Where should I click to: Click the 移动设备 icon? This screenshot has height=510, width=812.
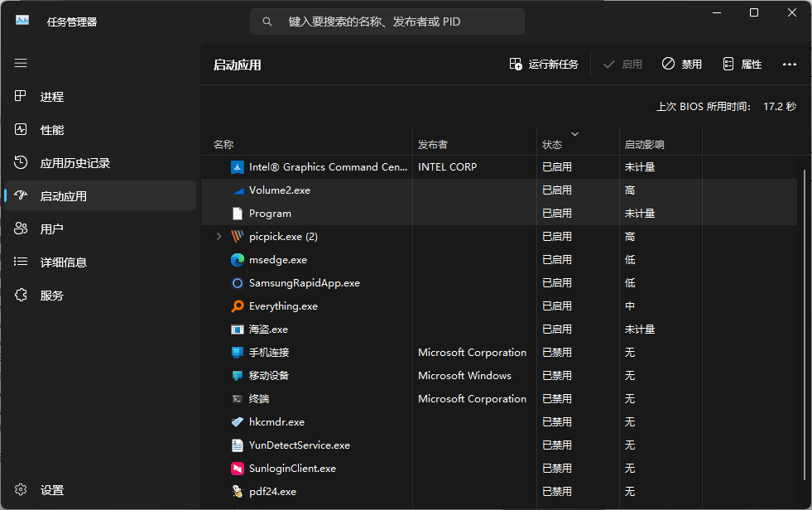[x=238, y=375]
